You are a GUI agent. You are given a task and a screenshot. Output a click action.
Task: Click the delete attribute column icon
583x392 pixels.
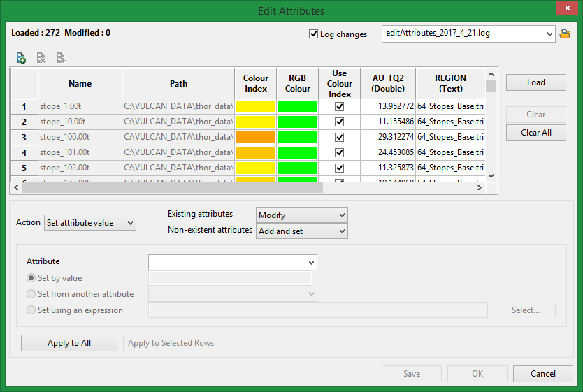click(41, 58)
